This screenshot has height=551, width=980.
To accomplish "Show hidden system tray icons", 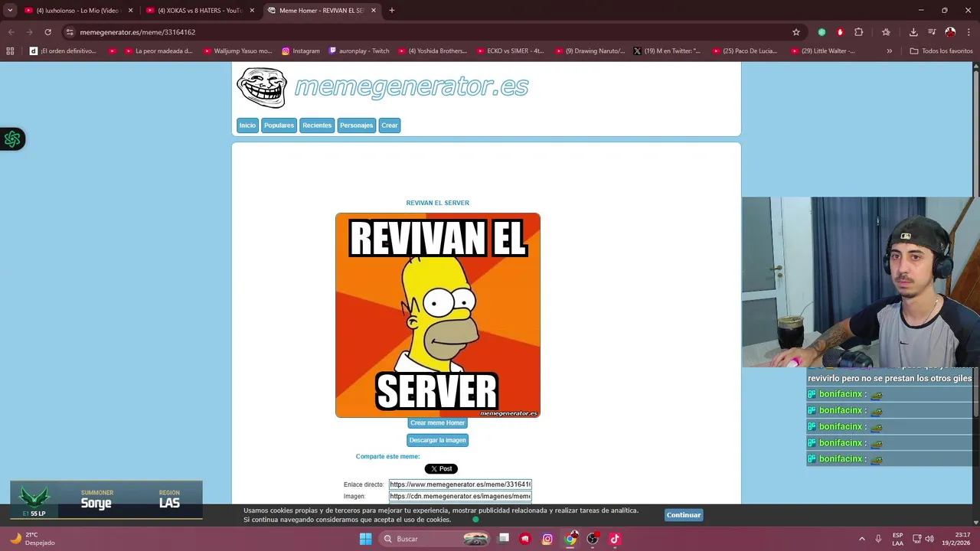I will (861, 539).
